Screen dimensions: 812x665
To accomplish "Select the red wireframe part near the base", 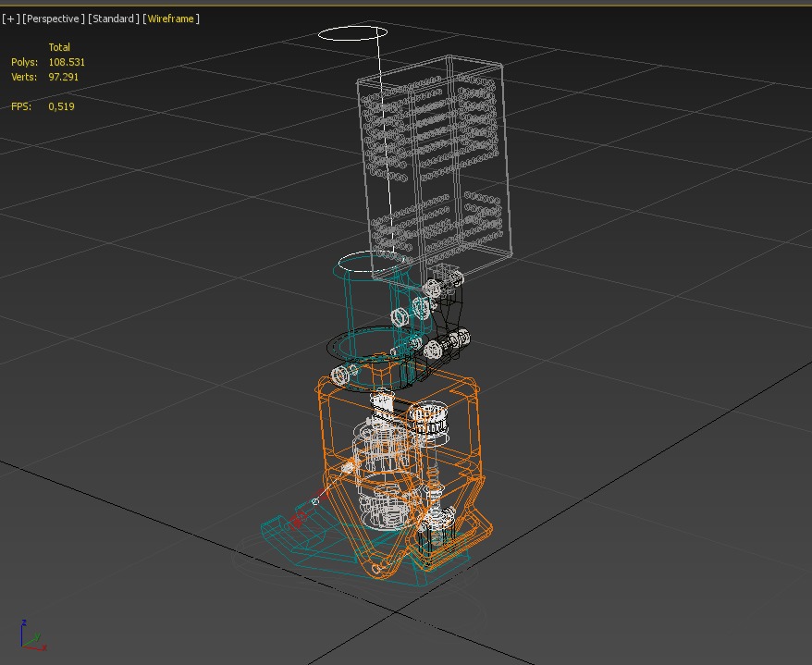I will coord(297,520).
